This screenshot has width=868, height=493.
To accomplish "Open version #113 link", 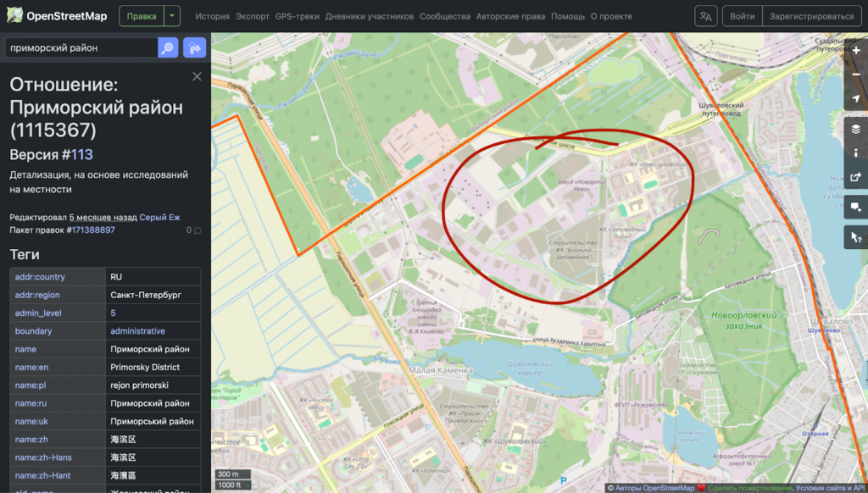I will click(82, 155).
